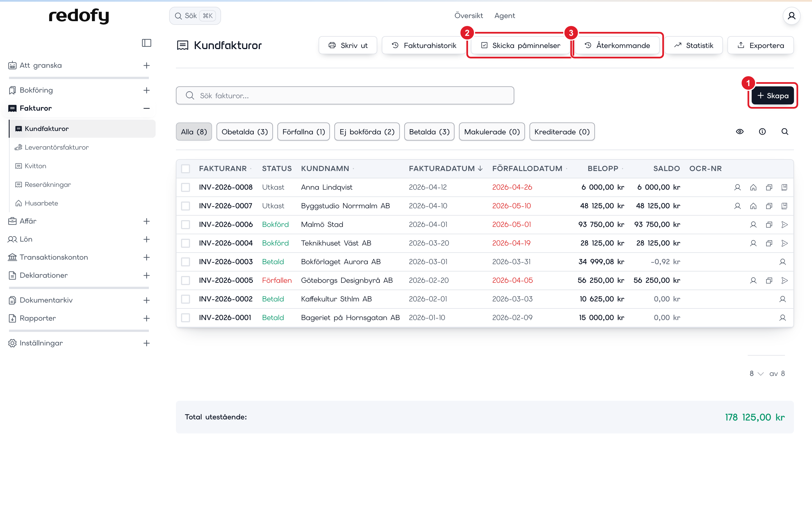Image resolution: width=812 pixels, height=508 pixels.
Task: Select checkbox for invoice INV-2026-0008
Action: [186, 187]
